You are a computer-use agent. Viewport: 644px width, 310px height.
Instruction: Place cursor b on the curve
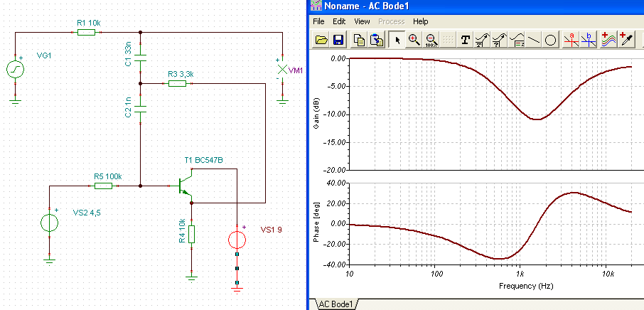(x=589, y=39)
